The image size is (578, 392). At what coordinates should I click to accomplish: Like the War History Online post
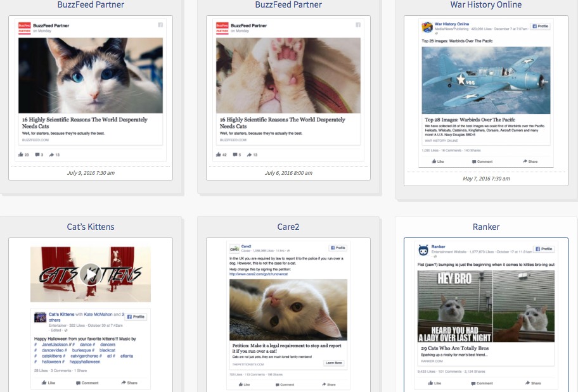coord(438,161)
